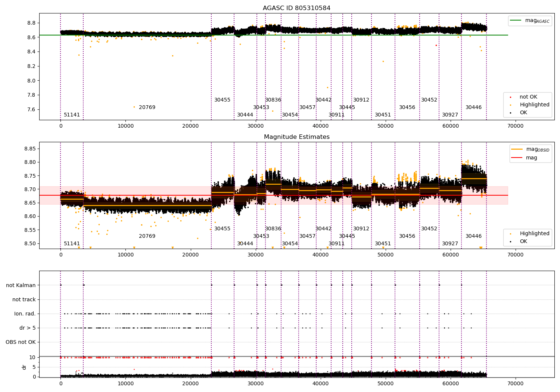Click OBSID label 30446 in AGASC ID plot
Viewport: 560px width, 392px height.
pyautogui.click(x=474, y=108)
